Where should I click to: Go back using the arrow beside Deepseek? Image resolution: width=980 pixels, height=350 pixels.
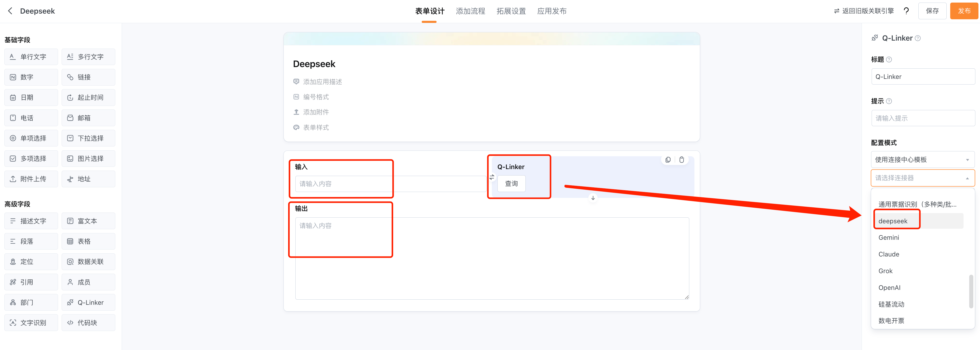coord(10,11)
